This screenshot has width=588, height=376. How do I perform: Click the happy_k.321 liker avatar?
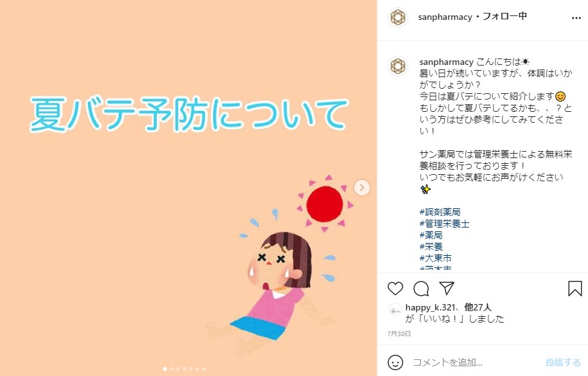click(x=395, y=310)
